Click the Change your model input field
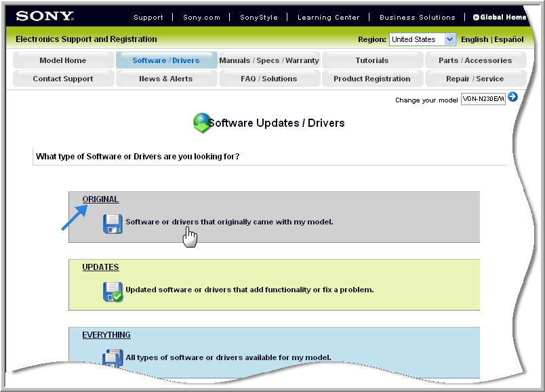Viewport: 545px width, 392px height. coord(483,99)
